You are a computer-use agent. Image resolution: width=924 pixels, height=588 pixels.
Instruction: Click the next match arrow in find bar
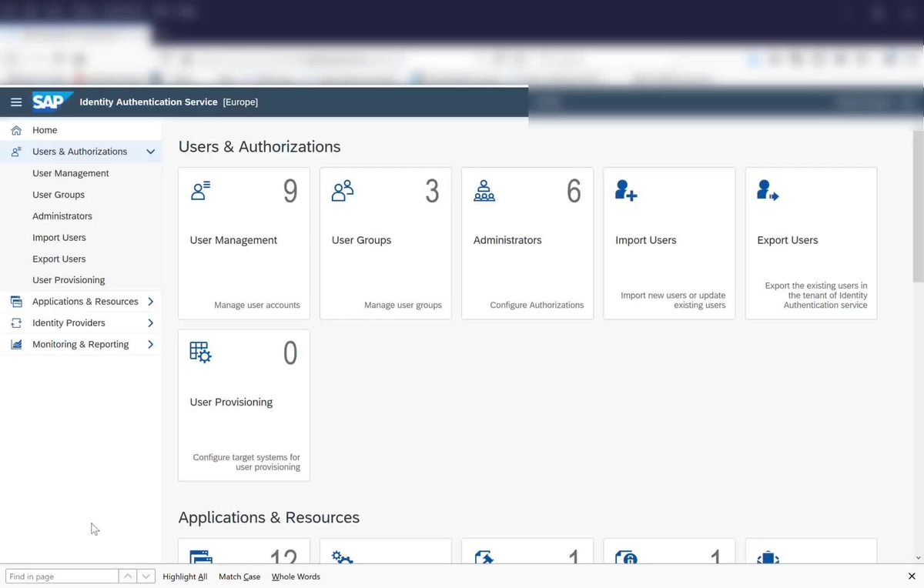(x=146, y=576)
